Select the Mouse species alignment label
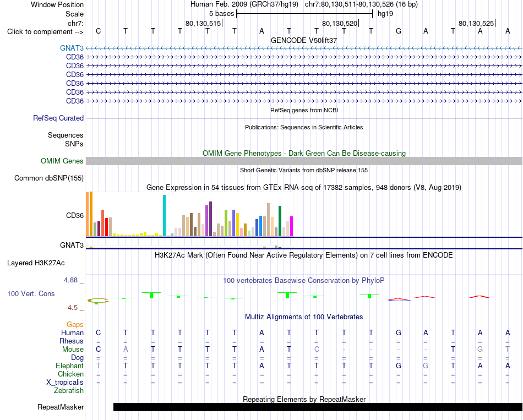Viewport: 523px width, 420px height. tap(73, 350)
